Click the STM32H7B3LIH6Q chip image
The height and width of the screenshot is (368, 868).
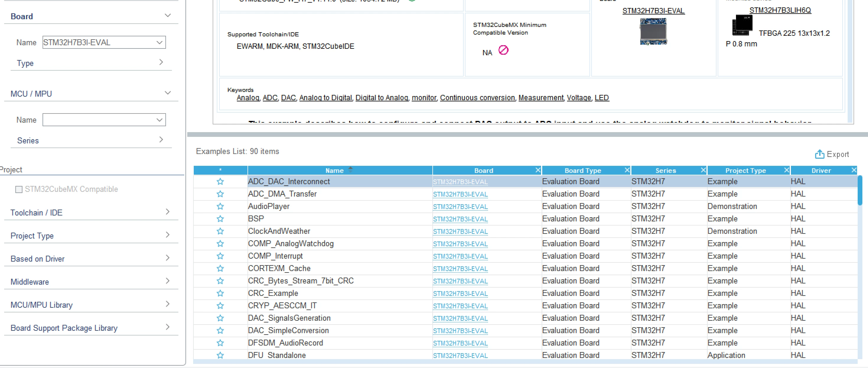click(742, 25)
